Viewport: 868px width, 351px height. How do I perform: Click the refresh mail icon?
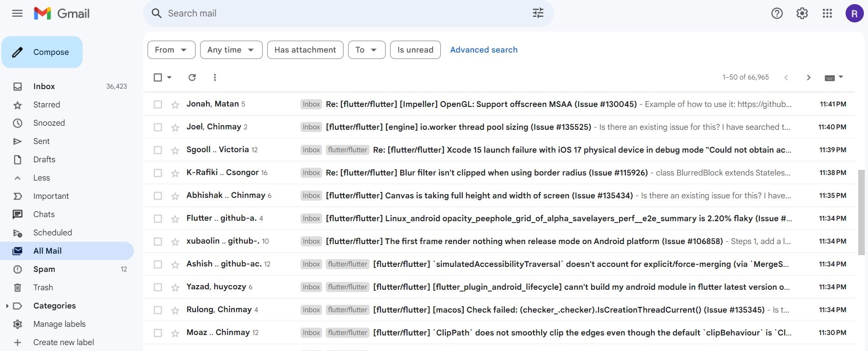pos(192,77)
